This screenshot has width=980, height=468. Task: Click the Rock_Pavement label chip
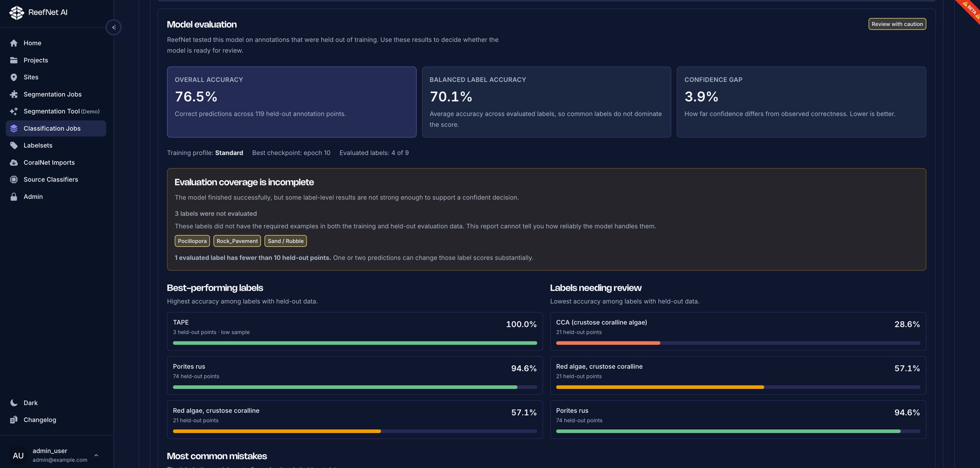pyautogui.click(x=237, y=241)
